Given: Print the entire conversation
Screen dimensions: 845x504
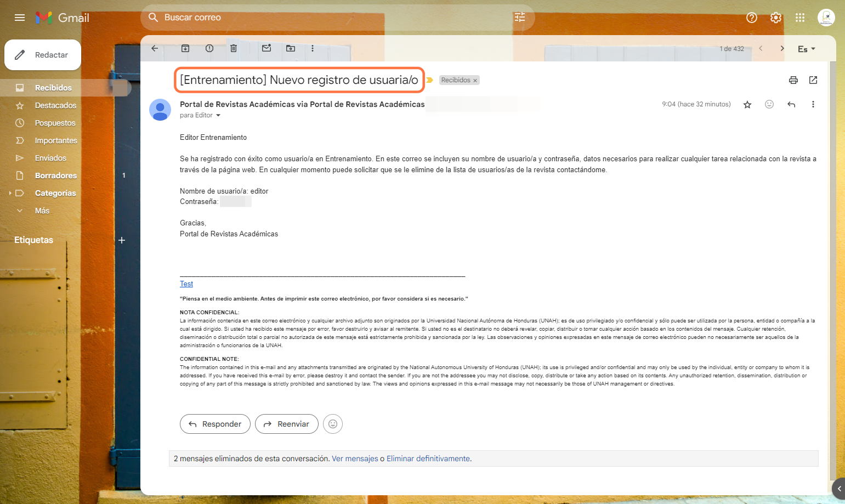Looking at the screenshot, I should click(x=793, y=80).
